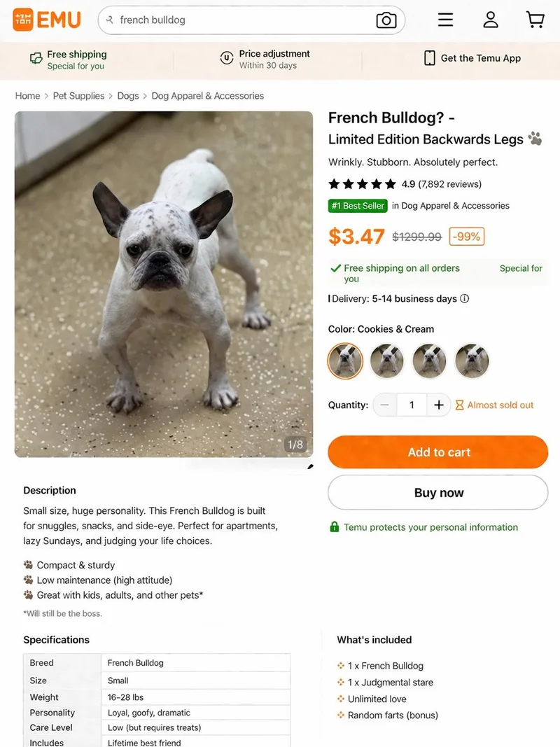Click the EMU logo
Screen dimensions: 560x747
pyautogui.click(x=47, y=20)
